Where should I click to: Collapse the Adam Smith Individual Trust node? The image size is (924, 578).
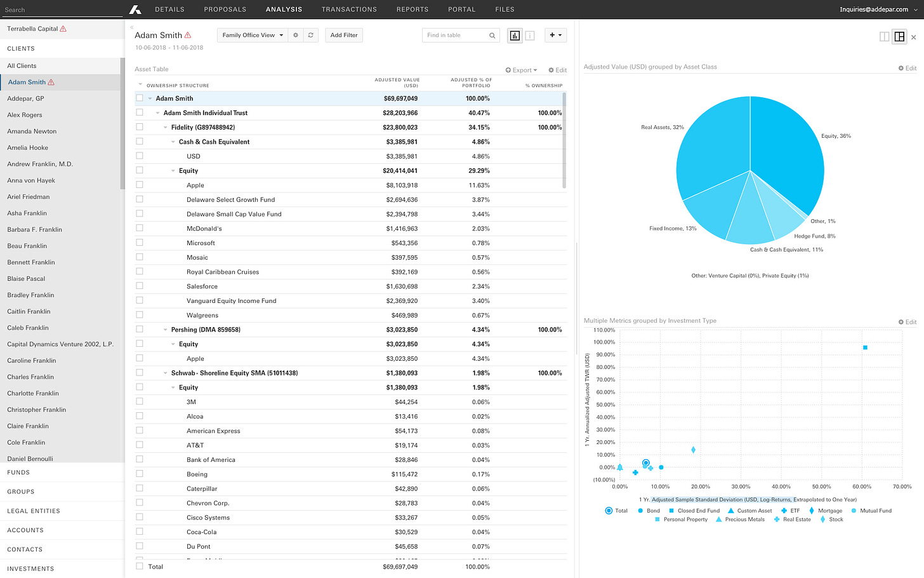pyautogui.click(x=157, y=113)
